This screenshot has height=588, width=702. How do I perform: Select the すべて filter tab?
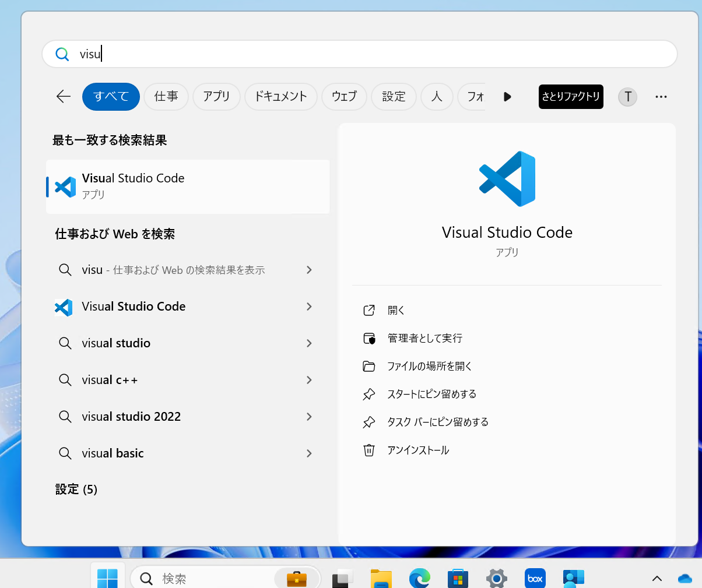(111, 97)
